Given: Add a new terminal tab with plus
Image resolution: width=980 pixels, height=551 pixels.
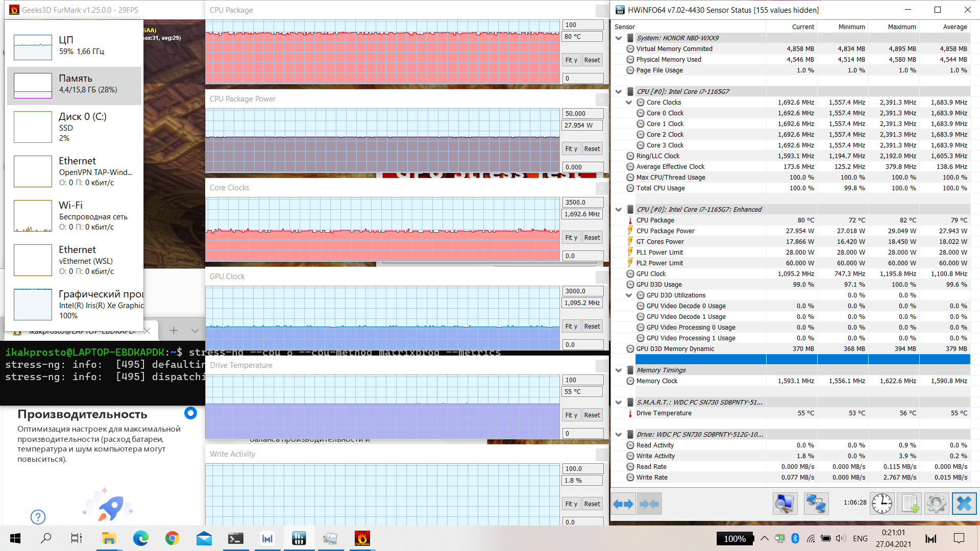Looking at the screenshot, I should [174, 331].
